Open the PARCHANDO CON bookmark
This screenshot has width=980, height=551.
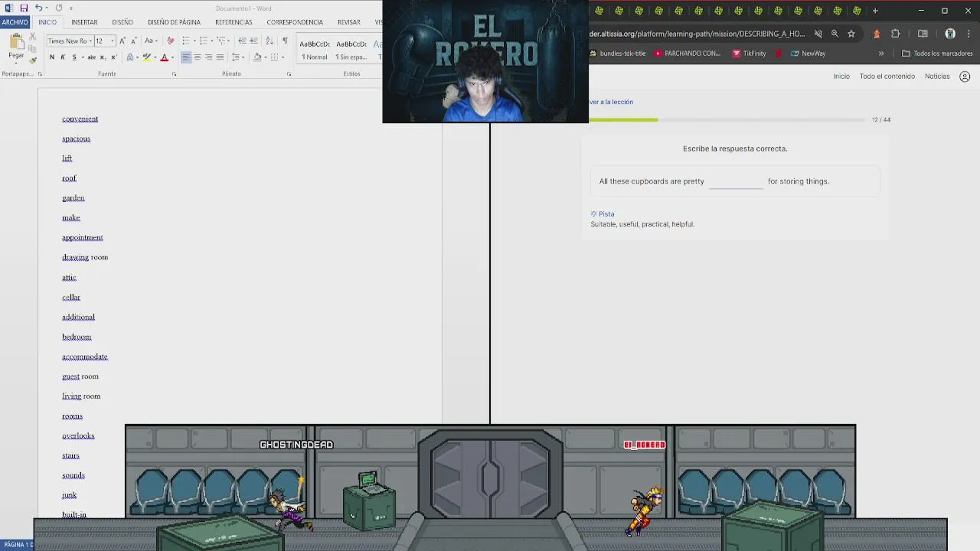click(687, 54)
